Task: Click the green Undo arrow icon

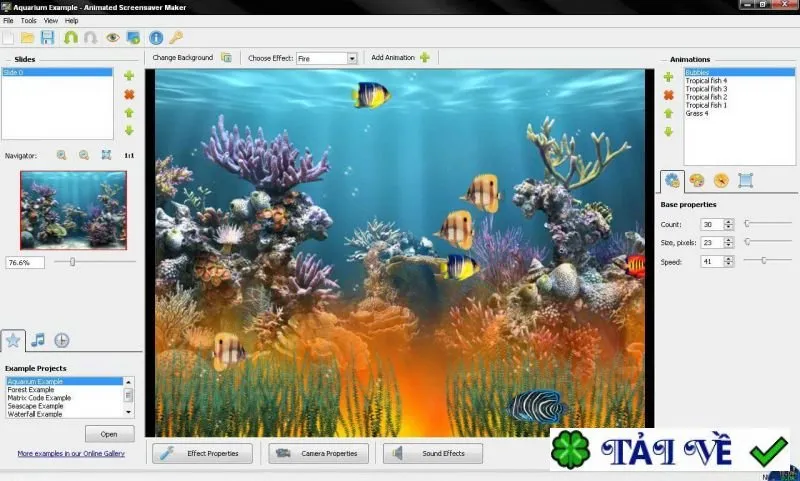Action: pos(70,37)
